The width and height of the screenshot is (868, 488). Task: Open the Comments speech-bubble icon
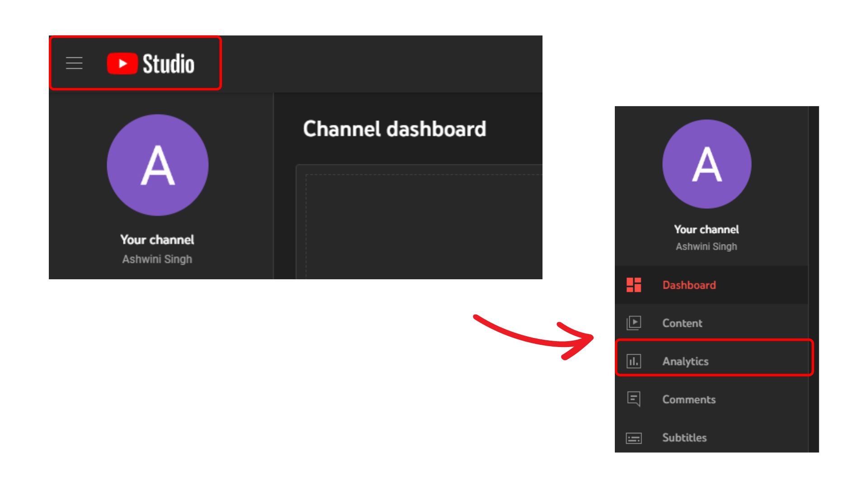tap(633, 399)
